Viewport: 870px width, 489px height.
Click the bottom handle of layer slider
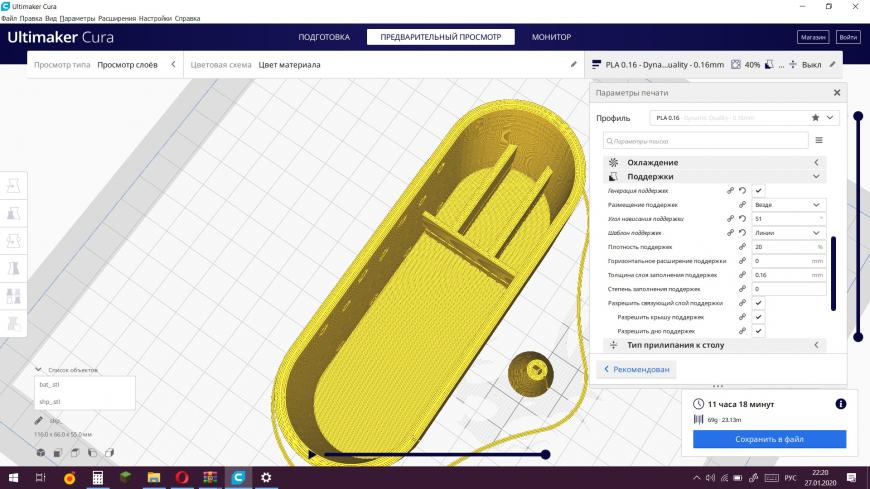[858, 336]
